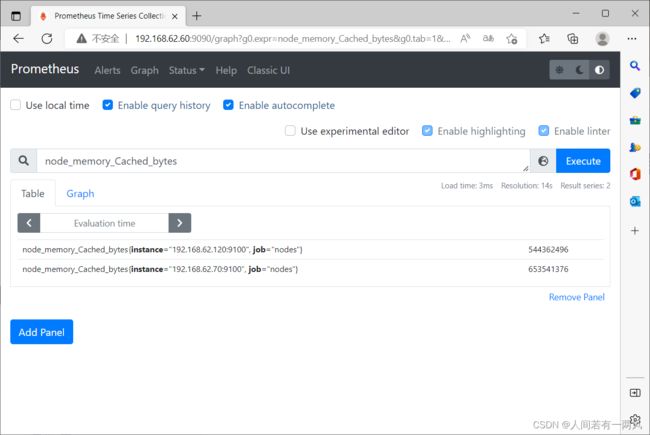
Task: Open a new browser tab
Action: 196,16
